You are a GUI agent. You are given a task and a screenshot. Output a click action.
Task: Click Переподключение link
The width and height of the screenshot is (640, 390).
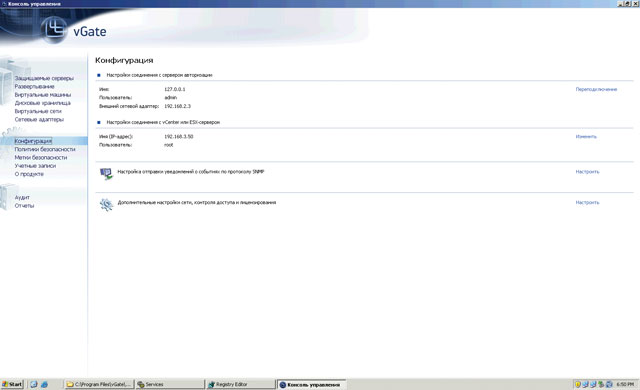coord(596,89)
